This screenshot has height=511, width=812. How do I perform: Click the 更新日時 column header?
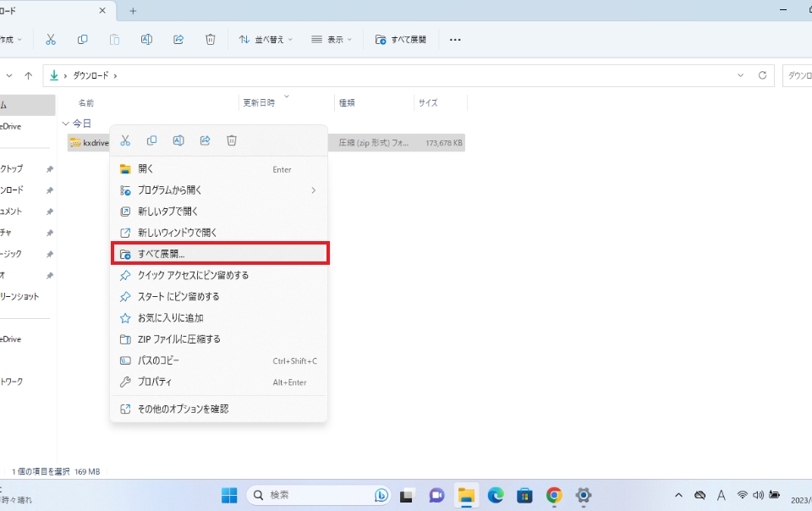(x=259, y=102)
